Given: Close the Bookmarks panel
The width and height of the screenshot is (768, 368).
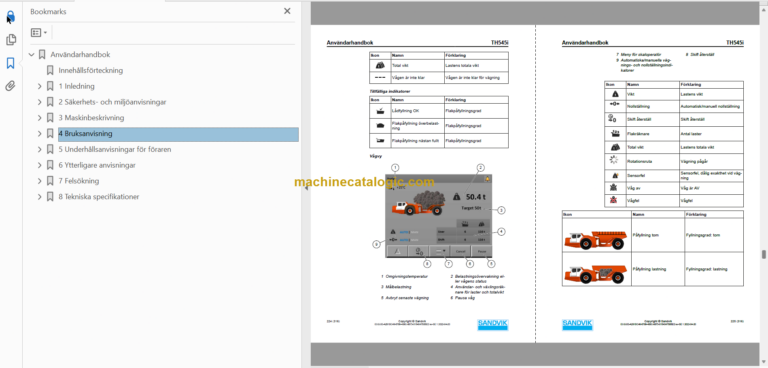Looking at the screenshot, I should (x=287, y=11).
